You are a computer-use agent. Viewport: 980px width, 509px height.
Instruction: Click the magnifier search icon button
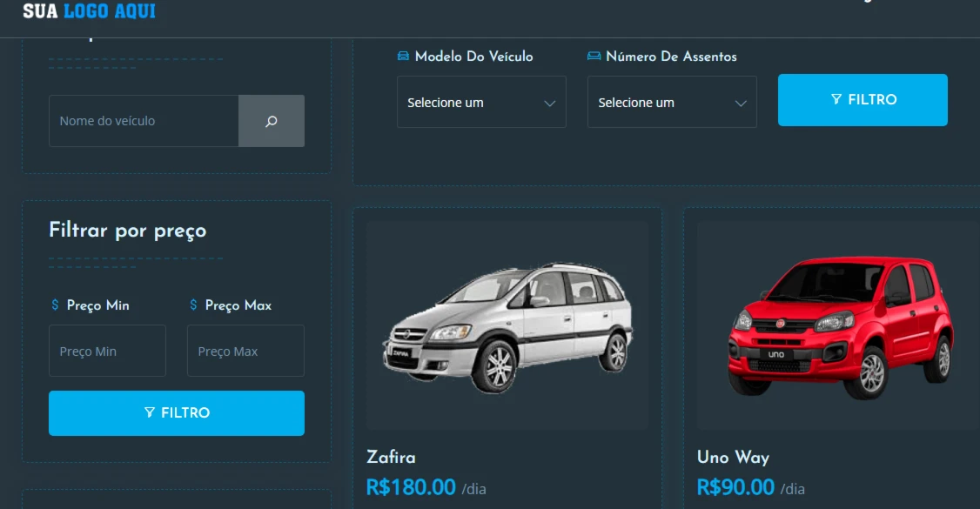(x=272, y=121)
